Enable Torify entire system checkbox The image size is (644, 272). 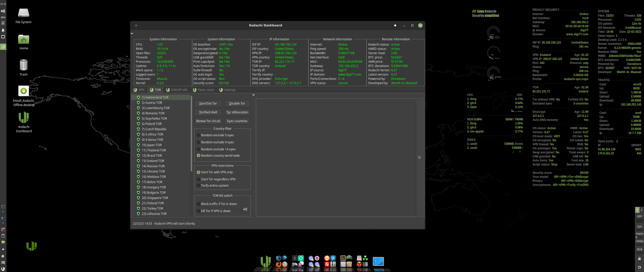[213, 186]
